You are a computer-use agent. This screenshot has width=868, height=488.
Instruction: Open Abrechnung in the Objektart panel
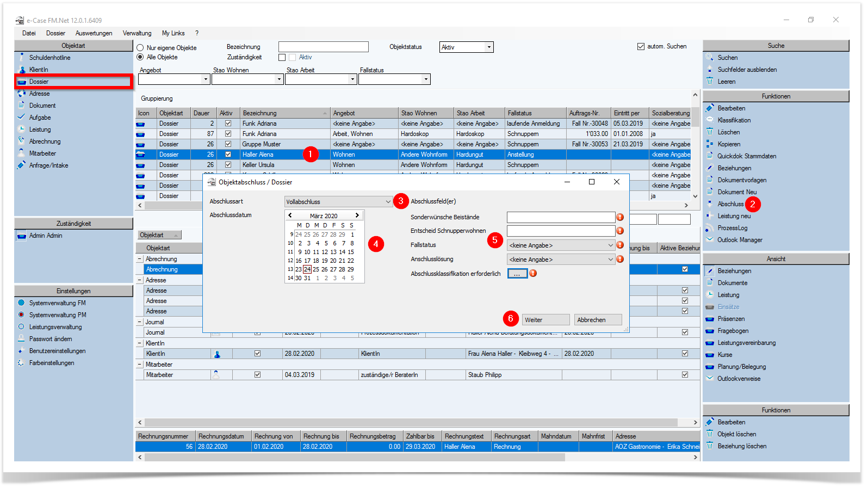tap(45, 141)
